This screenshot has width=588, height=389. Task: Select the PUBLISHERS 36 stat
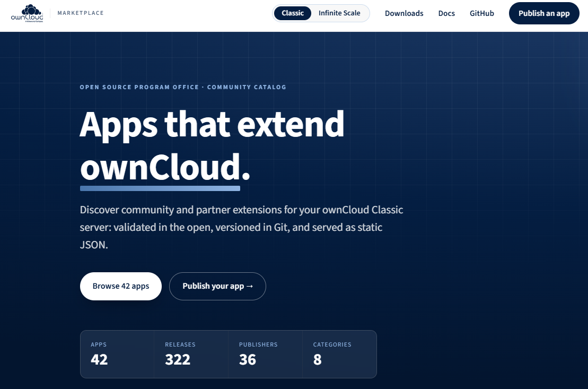pyautogui.click(x=265, y=354)
